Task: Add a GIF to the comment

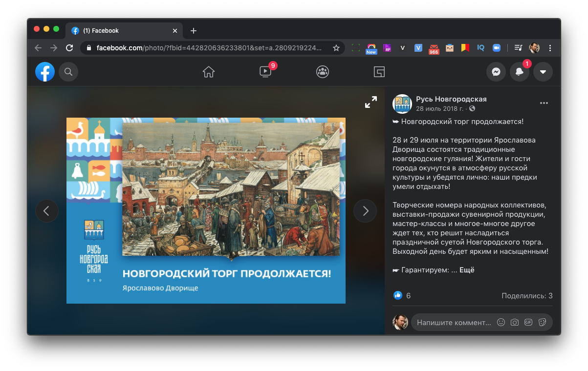Action: coord(528,322)
